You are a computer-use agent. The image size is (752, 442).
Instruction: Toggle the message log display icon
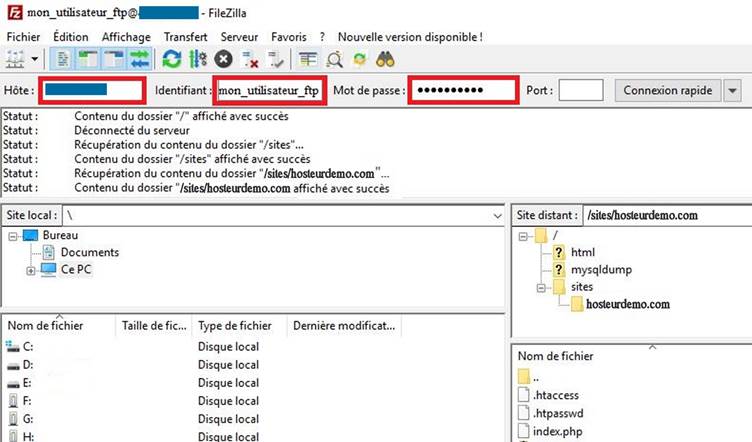[x=63, y=59]
